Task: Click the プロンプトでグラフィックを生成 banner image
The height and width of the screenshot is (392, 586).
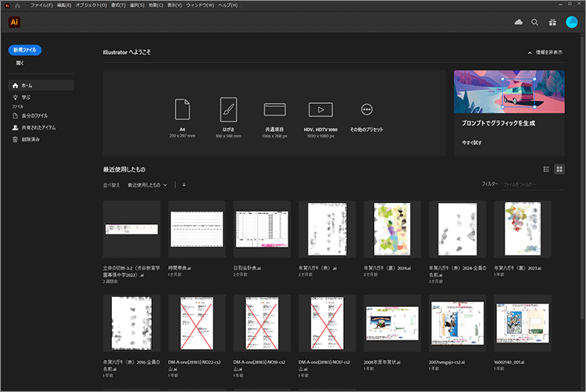Action: [509, 92]
